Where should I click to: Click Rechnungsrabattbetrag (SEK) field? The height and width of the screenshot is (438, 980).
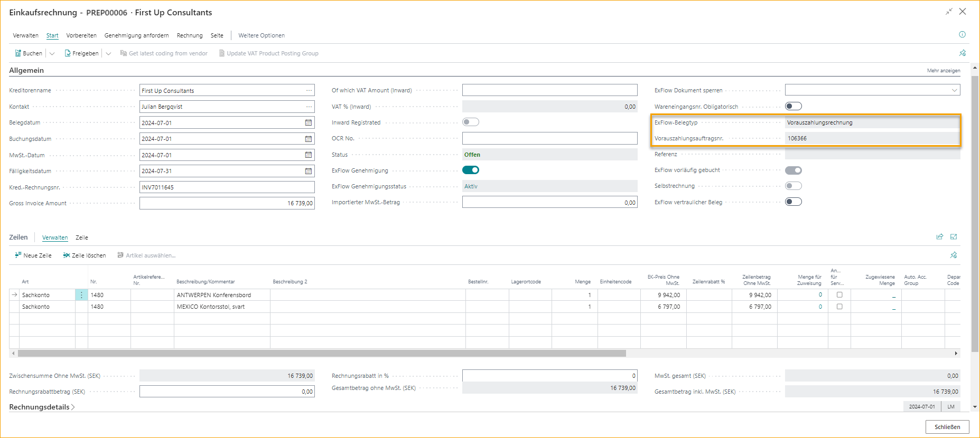coord(227,392)
